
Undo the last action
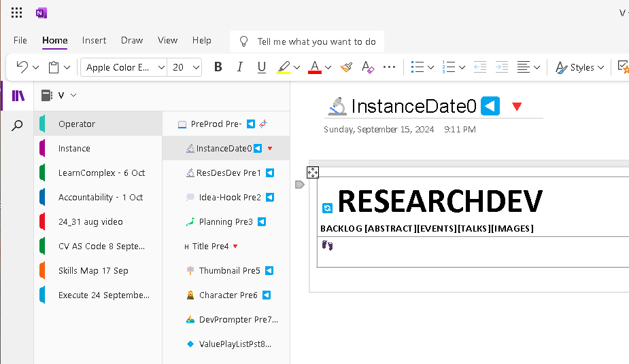[22, 67]
